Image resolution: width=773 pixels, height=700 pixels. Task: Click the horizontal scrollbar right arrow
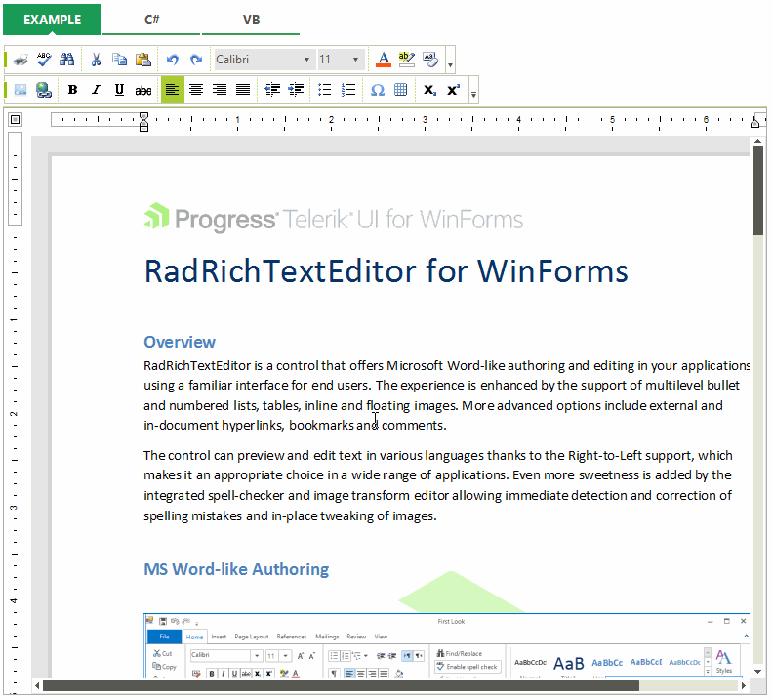click(744, 685)
